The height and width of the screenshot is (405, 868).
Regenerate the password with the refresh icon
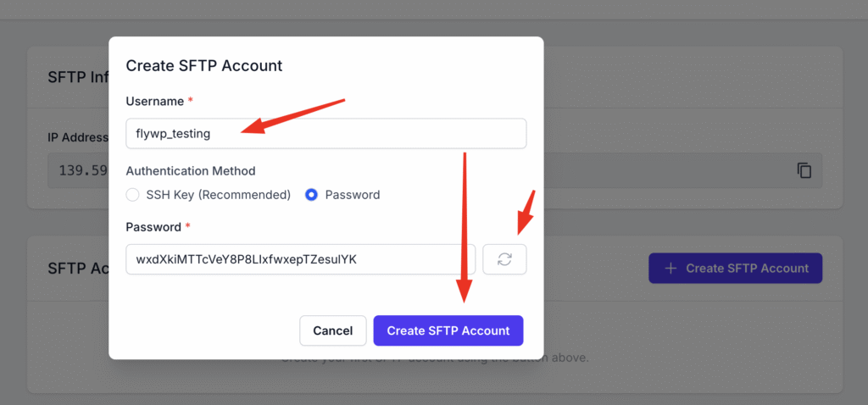[x=504, y=259]
